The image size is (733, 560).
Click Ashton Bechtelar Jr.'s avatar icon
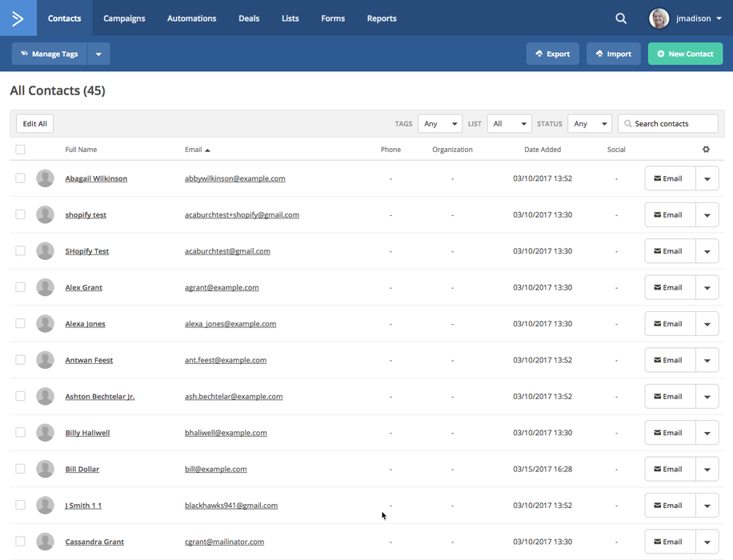46,396
